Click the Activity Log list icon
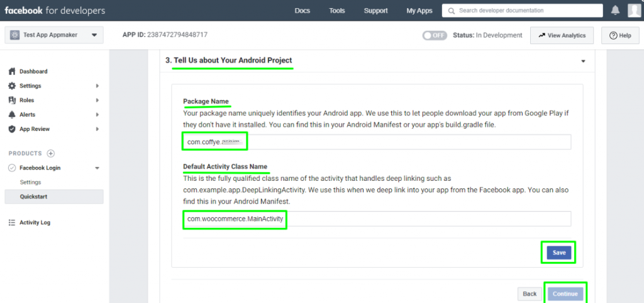The height and width of the screenshot is (303, 644). (x=13, y=222)
